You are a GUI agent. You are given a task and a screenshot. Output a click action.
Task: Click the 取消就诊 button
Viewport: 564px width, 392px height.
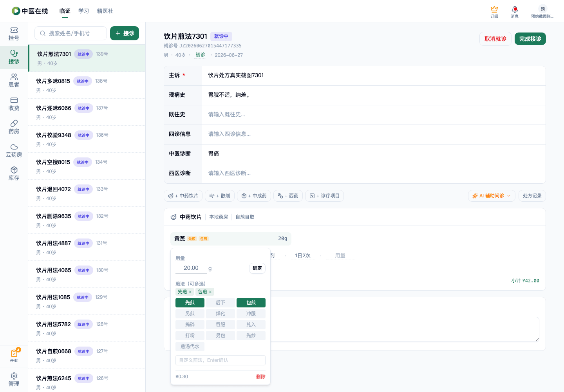495,39
